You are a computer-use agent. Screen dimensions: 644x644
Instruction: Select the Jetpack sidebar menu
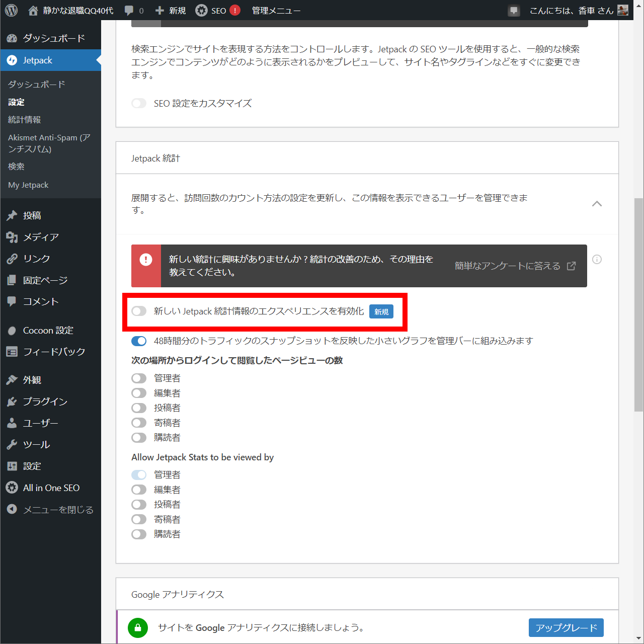pyautogui.click(x=50, y=60)
